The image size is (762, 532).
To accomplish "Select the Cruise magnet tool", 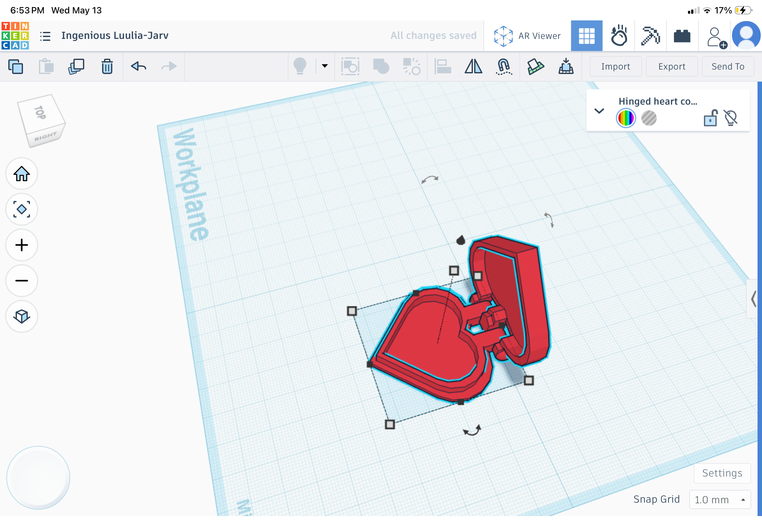I will (504, 66).
